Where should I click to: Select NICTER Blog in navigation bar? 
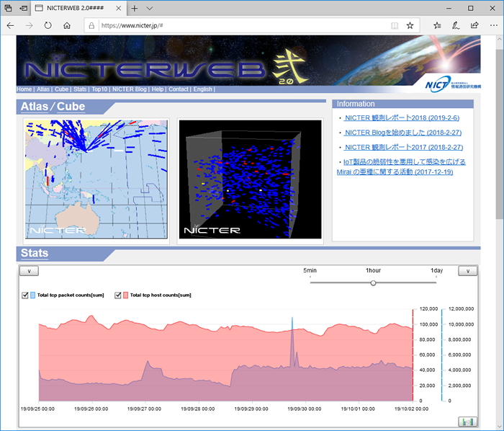point(130,89)
